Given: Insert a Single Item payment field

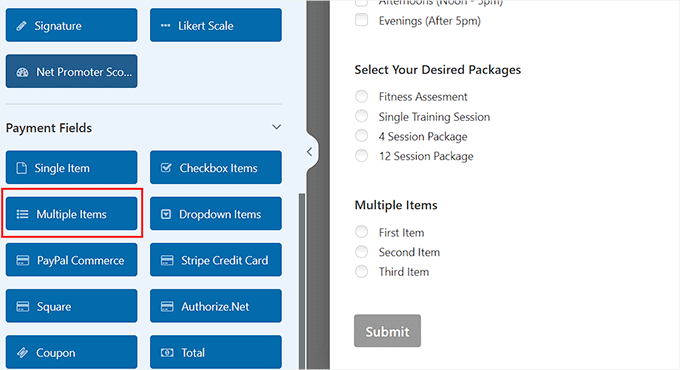Looking at the screenshot, I should pos(72,167).
